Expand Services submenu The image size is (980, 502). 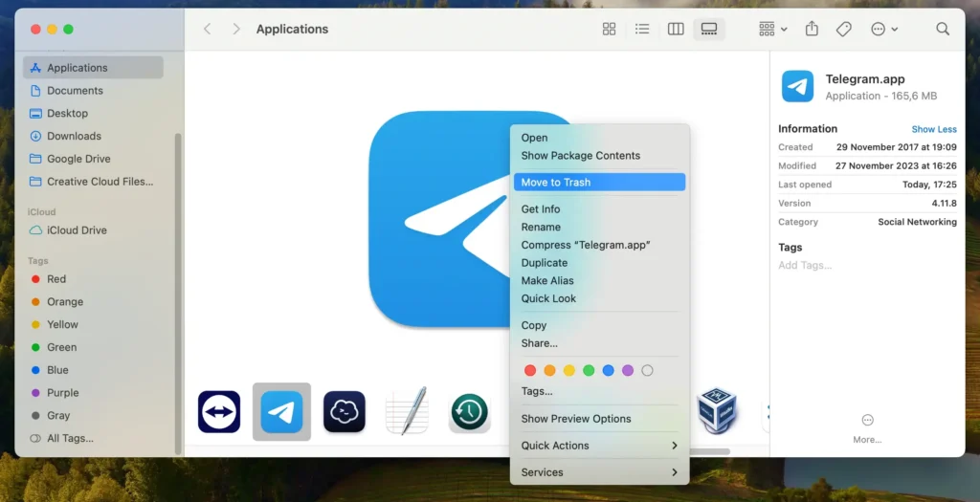click(599, 472)
